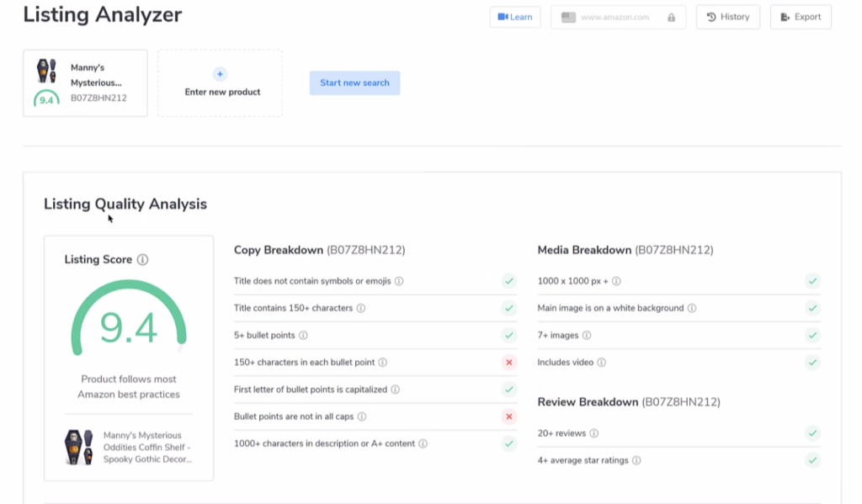862x504 pixels.
Task: Click red X for '150+ characters in each bullet point'
Action: pyautogui.click(x=508, y=363)
